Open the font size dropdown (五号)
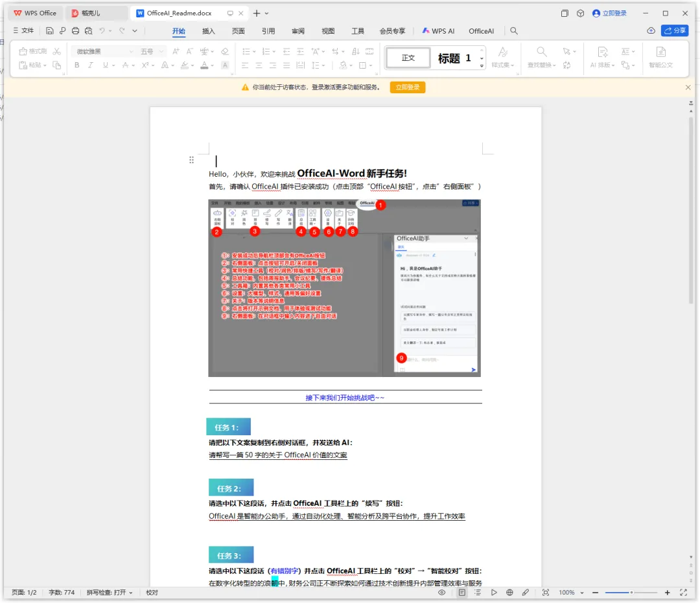 161,51
